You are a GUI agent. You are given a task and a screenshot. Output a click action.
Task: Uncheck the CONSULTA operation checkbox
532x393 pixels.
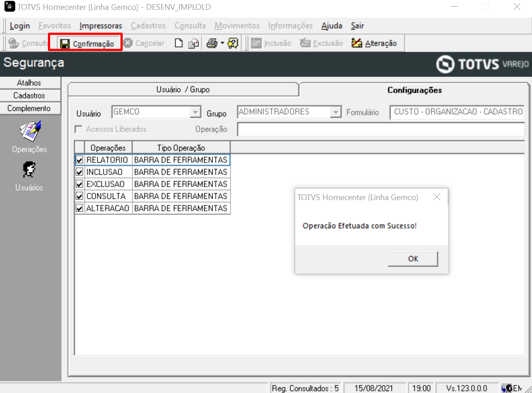pos(79,196)
